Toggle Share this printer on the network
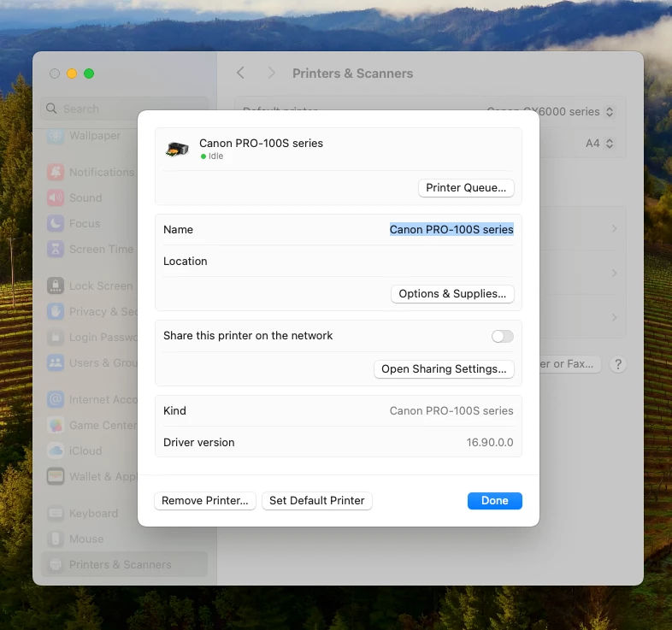This screenshot has height=630, width=672. coord(502,337)
